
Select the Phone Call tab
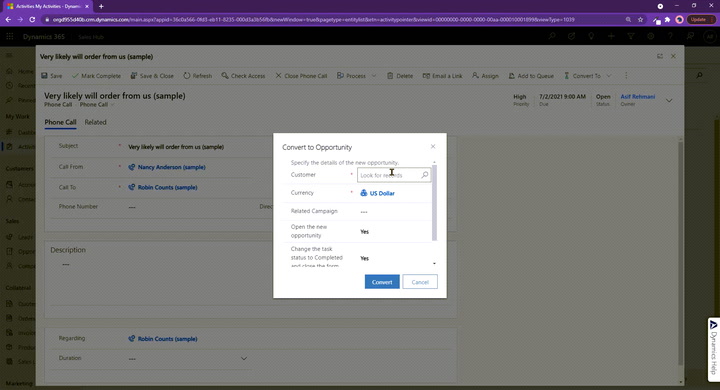pyautogui.click(x=60, y=122)
